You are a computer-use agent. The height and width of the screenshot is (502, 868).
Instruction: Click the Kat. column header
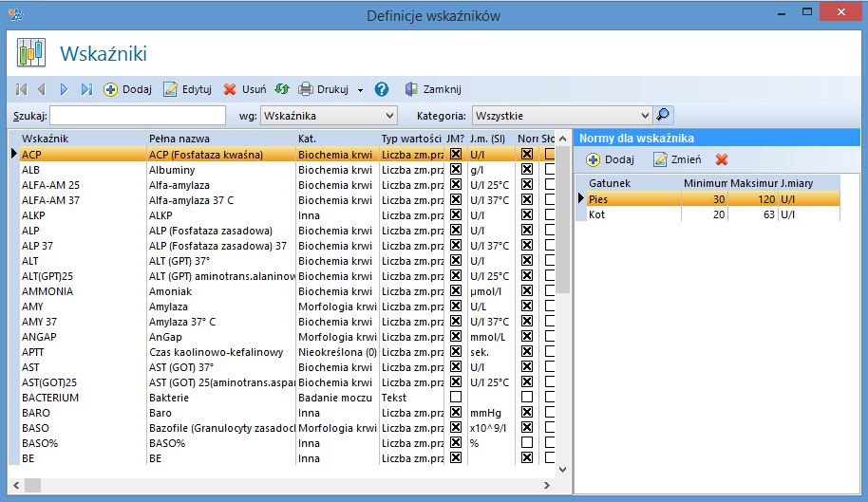[x=337, y=139]
